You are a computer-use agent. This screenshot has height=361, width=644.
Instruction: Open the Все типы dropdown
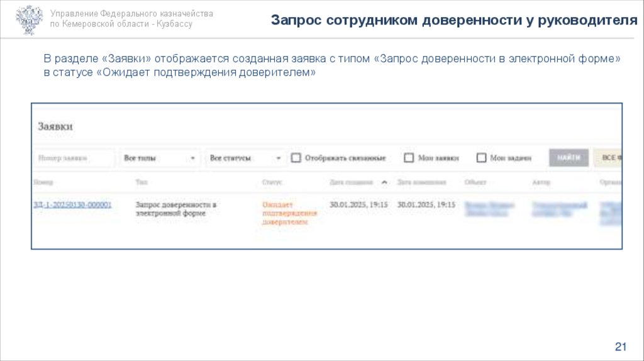coord(160,158)
